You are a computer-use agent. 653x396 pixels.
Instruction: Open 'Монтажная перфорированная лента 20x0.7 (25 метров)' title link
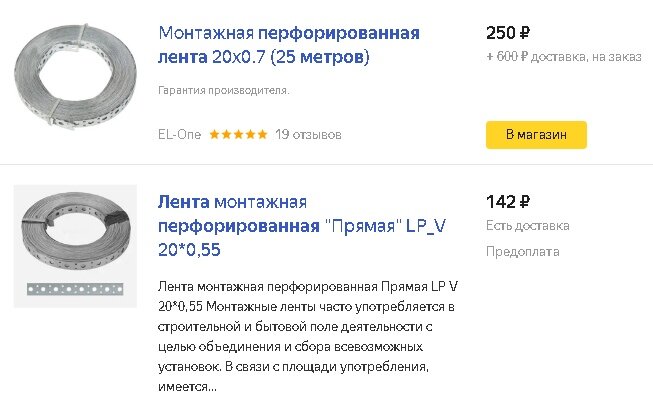pyautogui.click(x=289, y=45)
